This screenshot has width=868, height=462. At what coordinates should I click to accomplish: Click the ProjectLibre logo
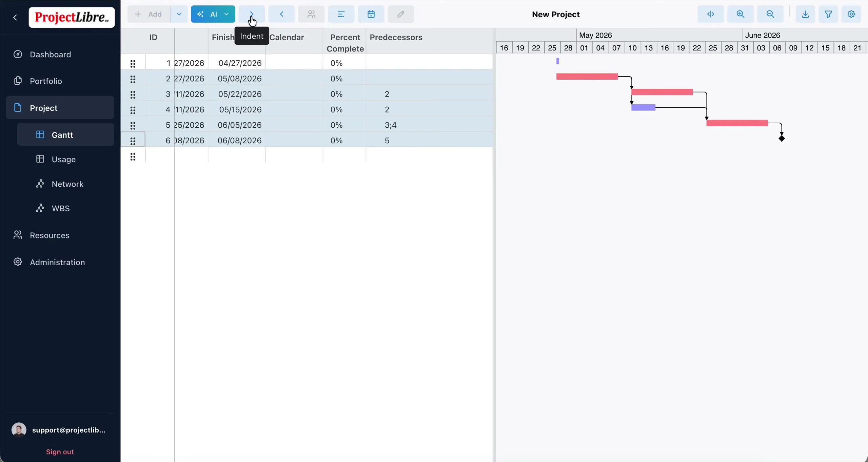pyautogui.click(x=72, y=17)
